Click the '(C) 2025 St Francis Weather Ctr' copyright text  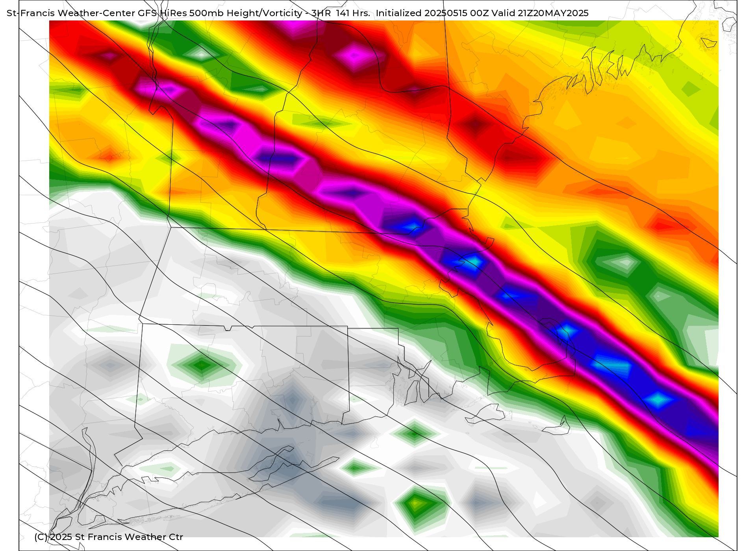click(x=109, y=537)
